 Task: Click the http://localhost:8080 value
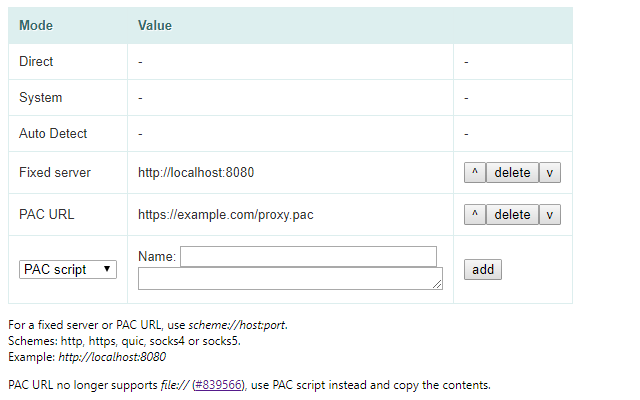(196, 172)
